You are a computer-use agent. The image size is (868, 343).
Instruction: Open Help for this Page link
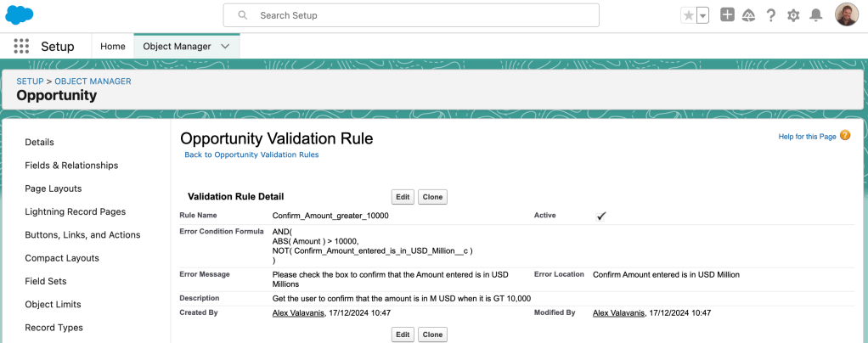click(x=807, y=137)
